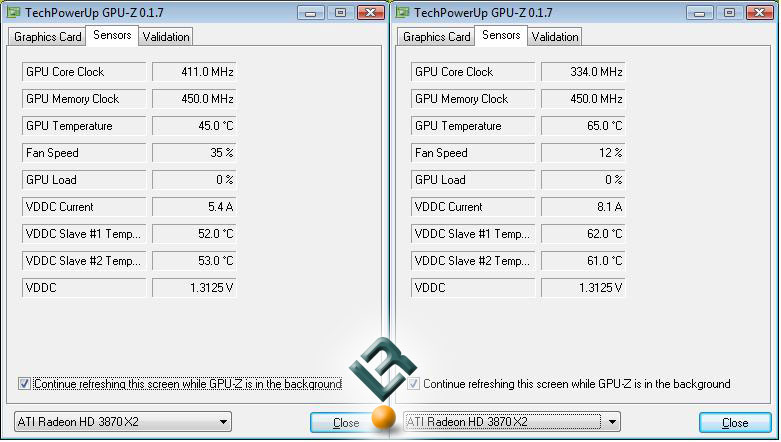
Task: Click the 53.0 °C slave temperature value
Action: (x=194, y=260)
